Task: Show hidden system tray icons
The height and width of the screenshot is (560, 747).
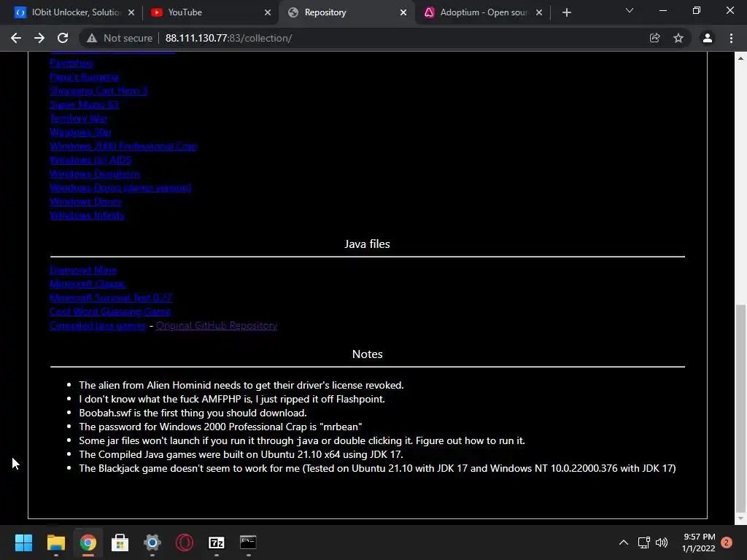Action: click(623, 542)
